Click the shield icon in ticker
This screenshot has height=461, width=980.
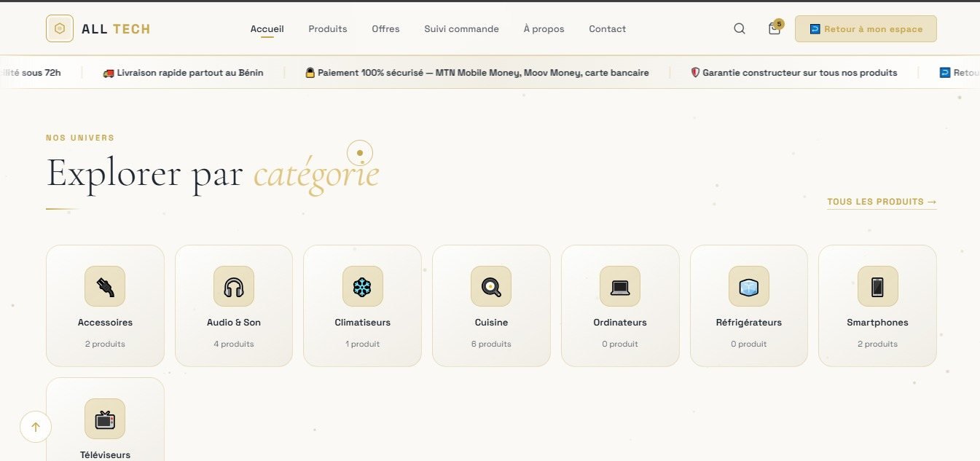(x=695, y=73)
